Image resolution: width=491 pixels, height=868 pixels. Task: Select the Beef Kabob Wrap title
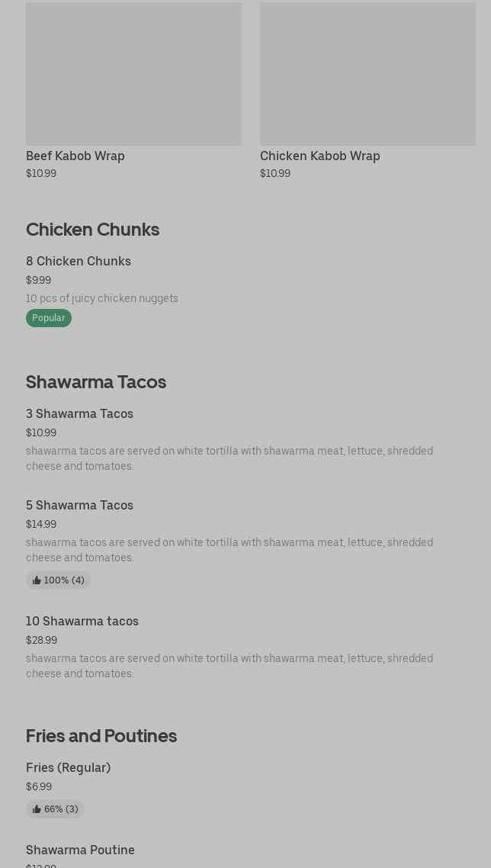(75, 156)
